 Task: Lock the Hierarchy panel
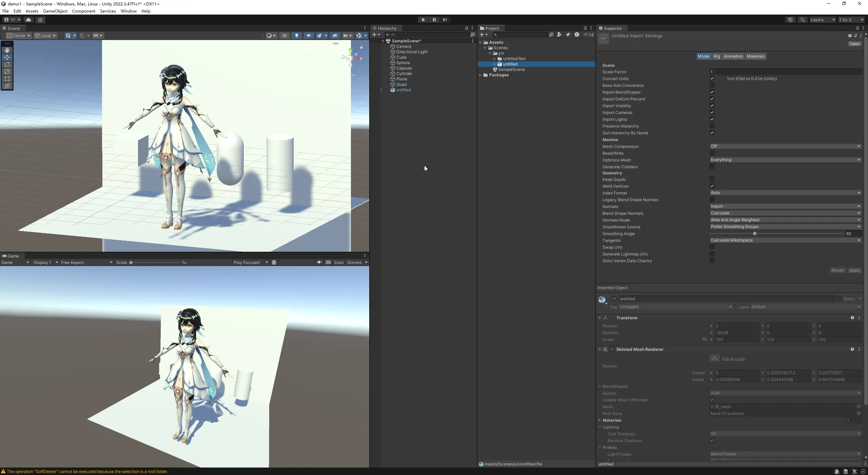467,28
